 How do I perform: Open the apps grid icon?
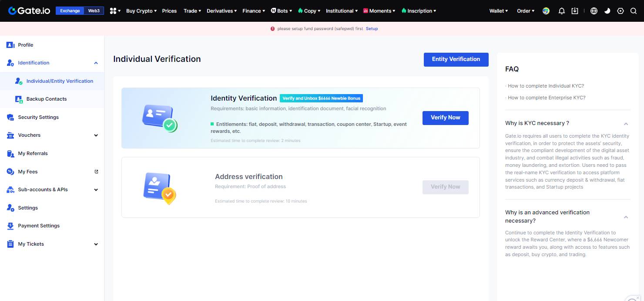point(115,11)
